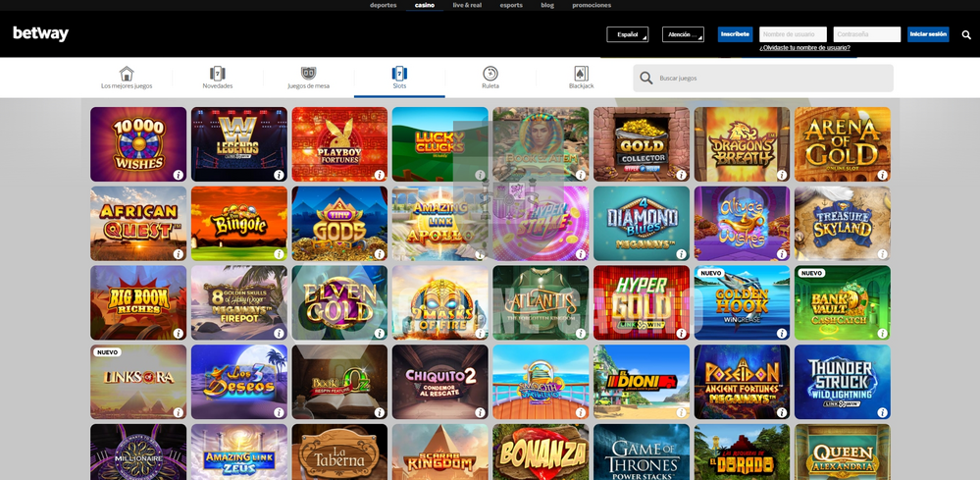
Task: Open info icon on African Quest
Action: (x=179, y=254)
